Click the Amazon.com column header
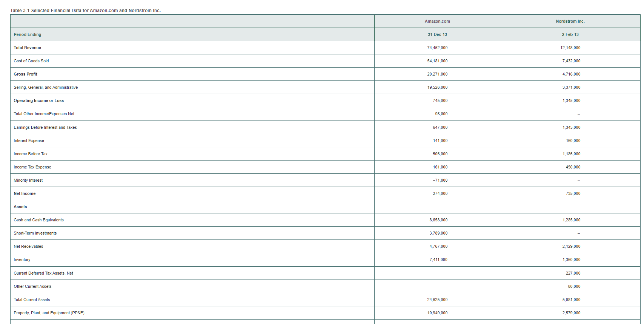Screen dimensions: 644x329 (437, 21)
